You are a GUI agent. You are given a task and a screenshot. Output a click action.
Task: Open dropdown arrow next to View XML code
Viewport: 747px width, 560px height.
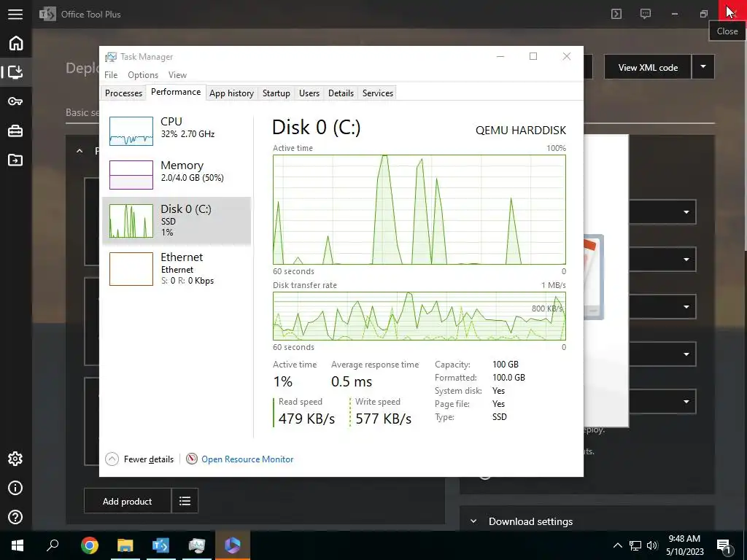tap(703, 66)
